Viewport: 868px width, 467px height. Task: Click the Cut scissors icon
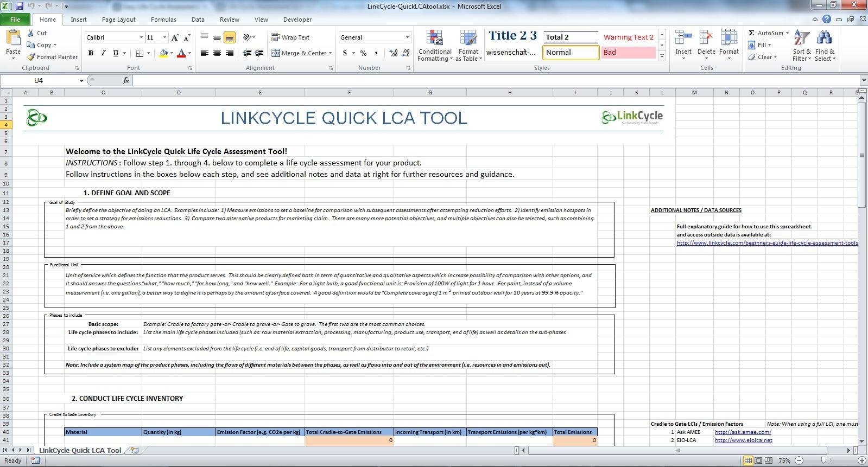pyautogui.click(x=31, y=33)
